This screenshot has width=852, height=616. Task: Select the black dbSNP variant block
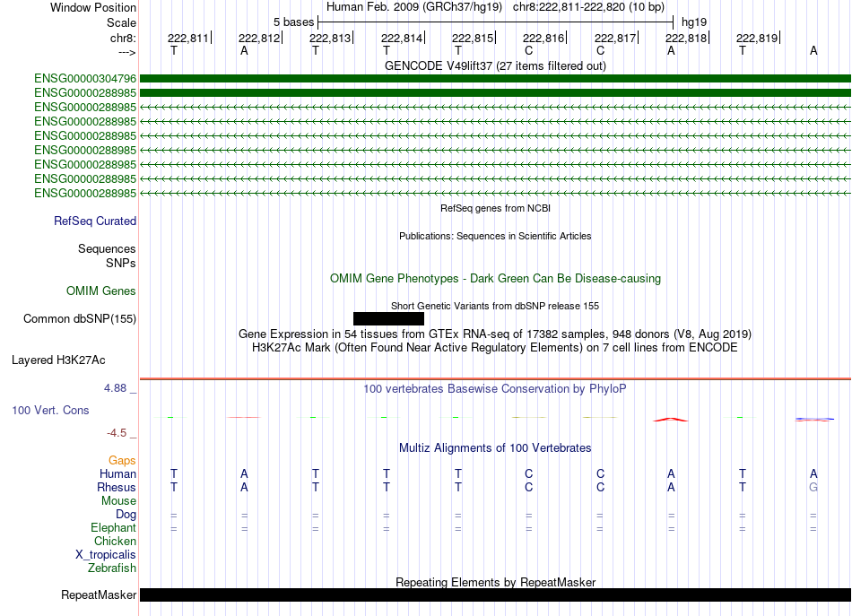(x=388, y=319)
